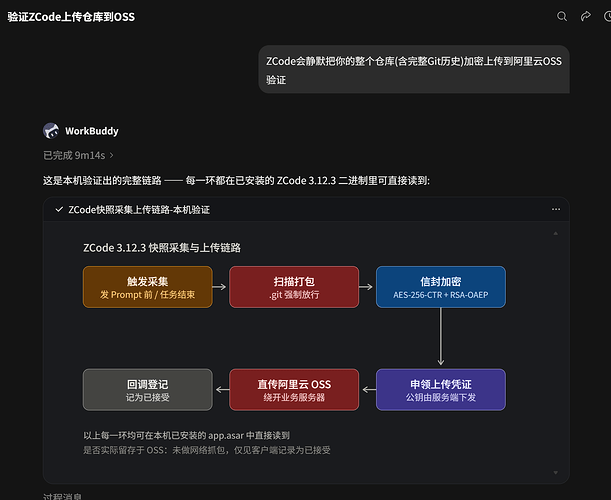Click the WorkBuddy name label
Image resolution: width=611 pixels, height=500 pixels.
click(x=92, y=131)
